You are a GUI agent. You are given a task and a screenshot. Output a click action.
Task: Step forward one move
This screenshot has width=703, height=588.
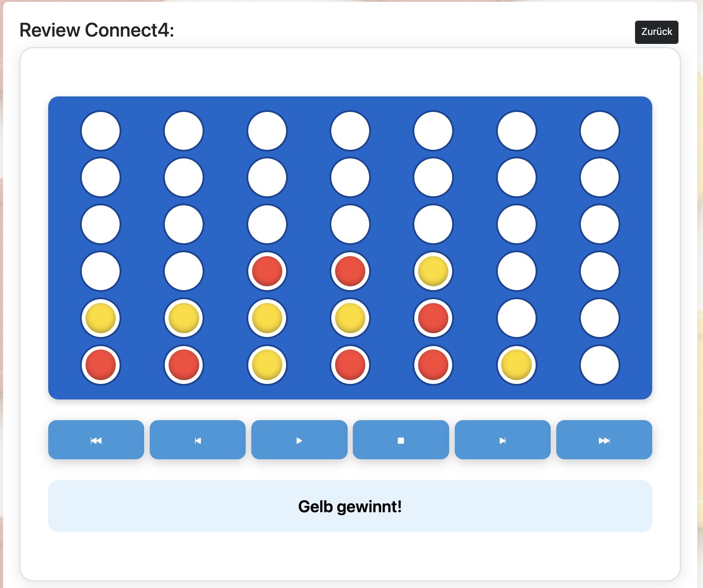click(x=503, y=439)
